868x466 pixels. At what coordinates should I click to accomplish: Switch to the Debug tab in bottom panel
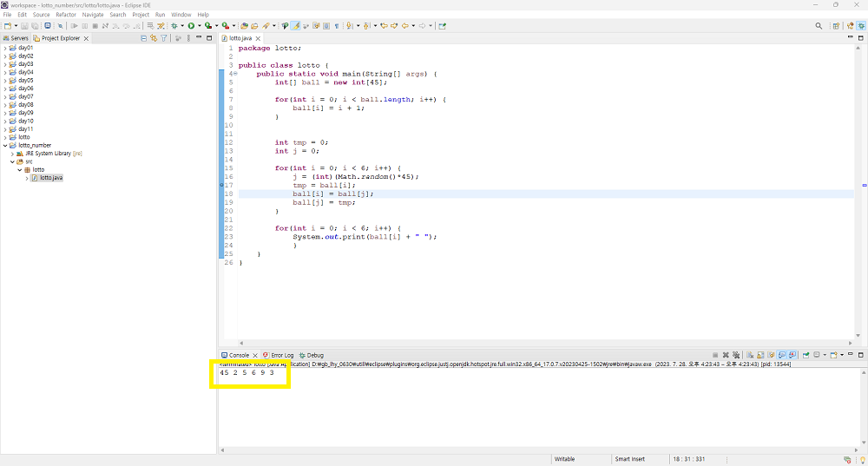[x=312, y=355]
